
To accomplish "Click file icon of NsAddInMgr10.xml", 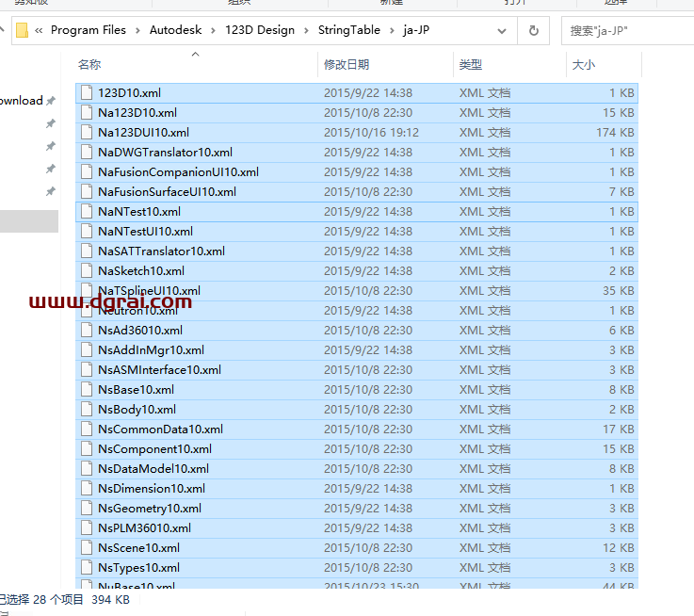I will click(x=87, y=350).
